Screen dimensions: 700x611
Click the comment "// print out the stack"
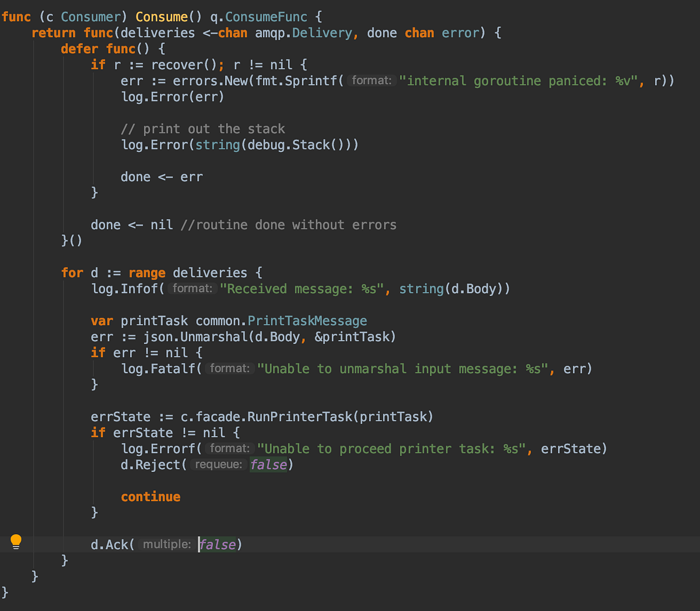[202, 128]
